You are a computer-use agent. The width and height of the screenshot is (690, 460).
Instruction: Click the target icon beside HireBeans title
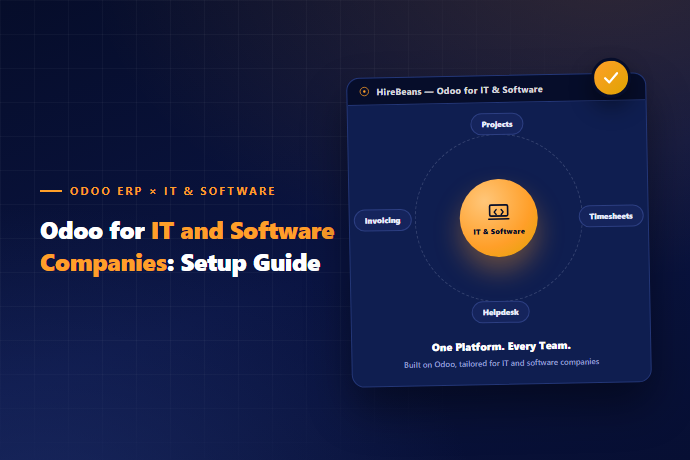364,92
